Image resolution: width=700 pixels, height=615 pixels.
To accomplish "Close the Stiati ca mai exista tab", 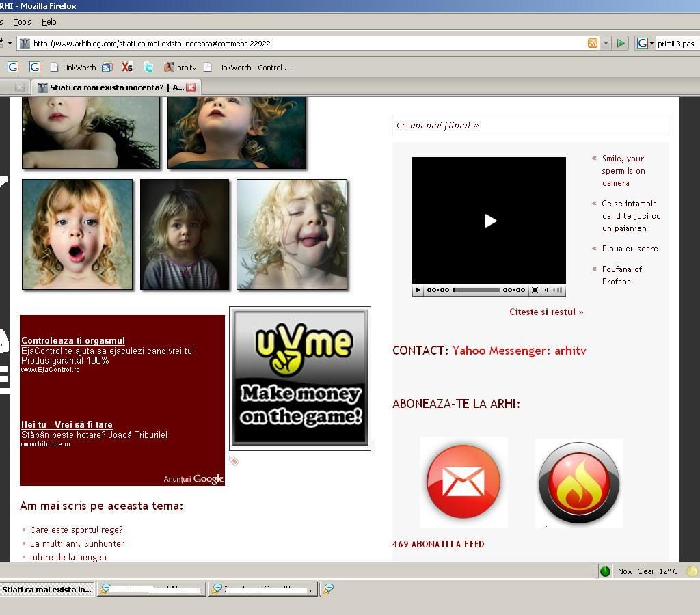I will 191,87.
